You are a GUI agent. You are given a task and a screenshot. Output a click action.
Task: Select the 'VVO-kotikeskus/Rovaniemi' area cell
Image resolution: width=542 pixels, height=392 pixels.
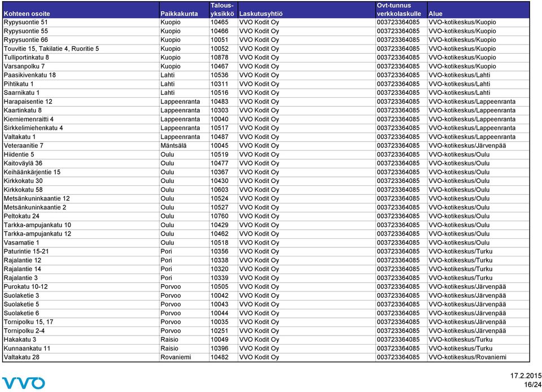tap(467, 357)
